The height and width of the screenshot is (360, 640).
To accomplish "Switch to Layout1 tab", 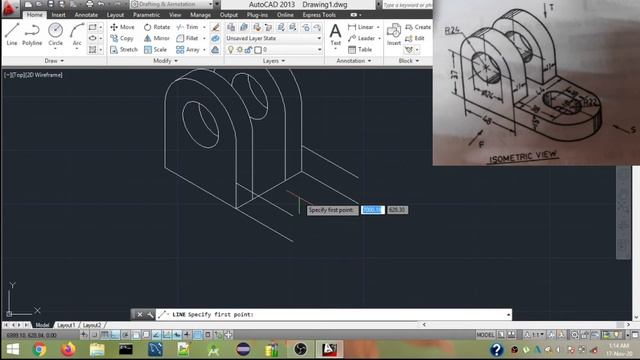I will 66,325.
